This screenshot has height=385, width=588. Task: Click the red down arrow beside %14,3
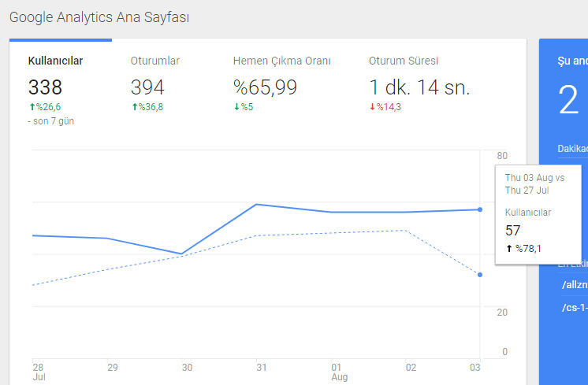[372, 107]
